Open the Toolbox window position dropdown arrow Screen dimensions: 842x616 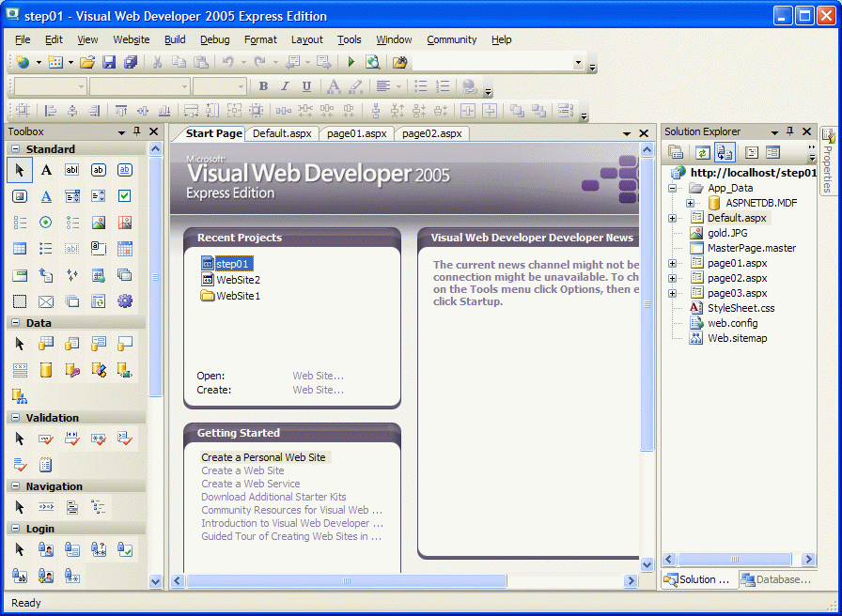click(x=122, y=132)
